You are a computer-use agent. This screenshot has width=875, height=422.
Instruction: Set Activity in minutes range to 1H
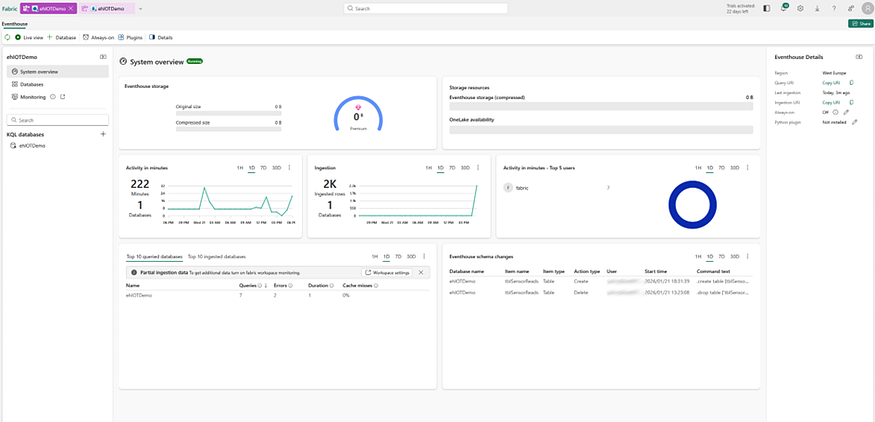[240, 167]
